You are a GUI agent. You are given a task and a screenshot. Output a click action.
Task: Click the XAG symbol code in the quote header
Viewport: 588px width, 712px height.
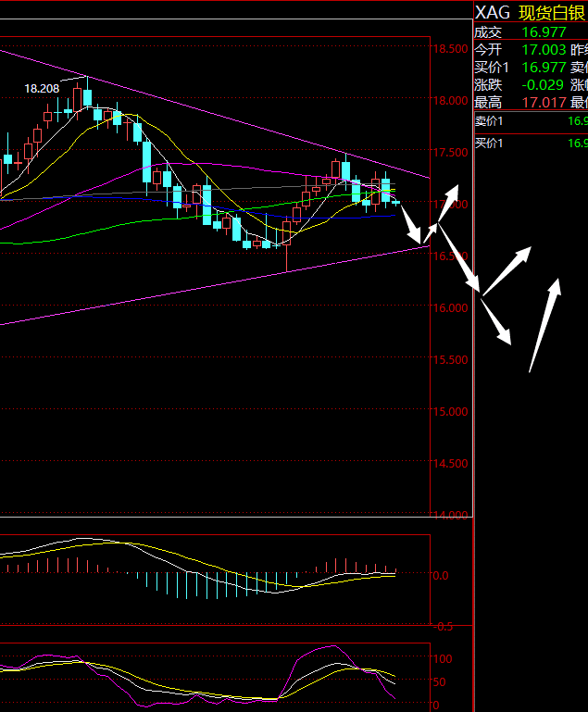coord(493,13)
